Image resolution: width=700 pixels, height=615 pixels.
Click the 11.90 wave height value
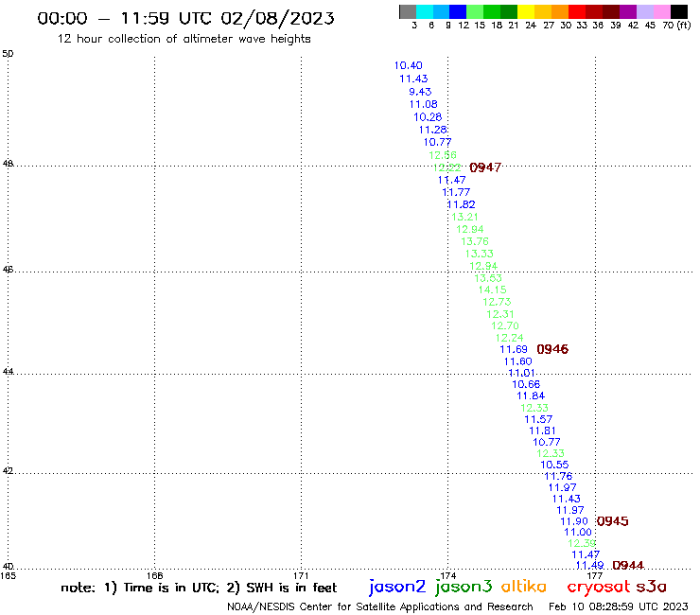[x=574, y=521]
